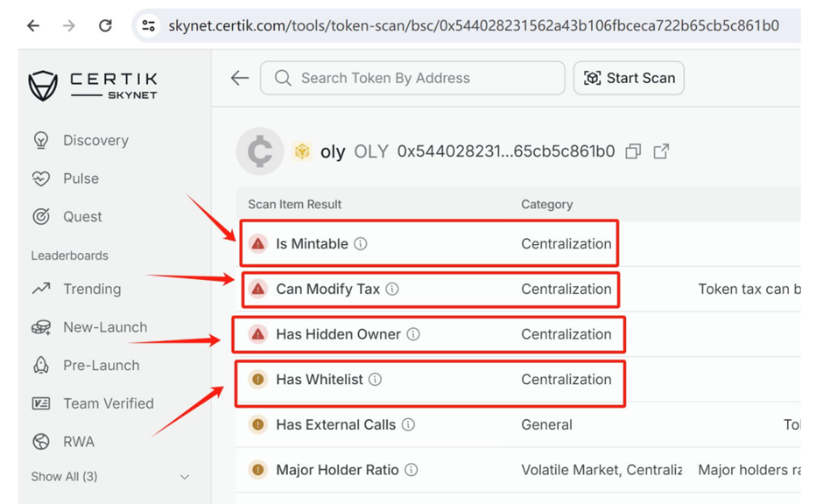This screenshot has height=504, width=823.
Task: Open the Team Verified leaderboard
Action: click(x=108, y=403)
